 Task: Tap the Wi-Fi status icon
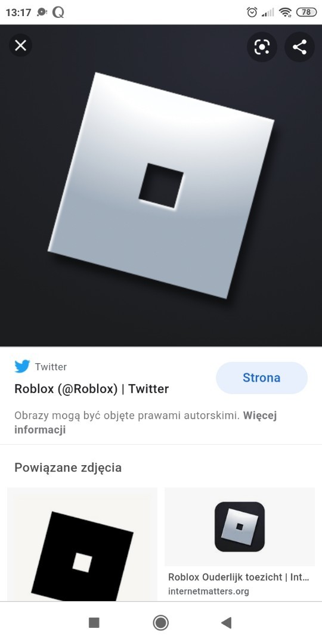coord(285,13)
